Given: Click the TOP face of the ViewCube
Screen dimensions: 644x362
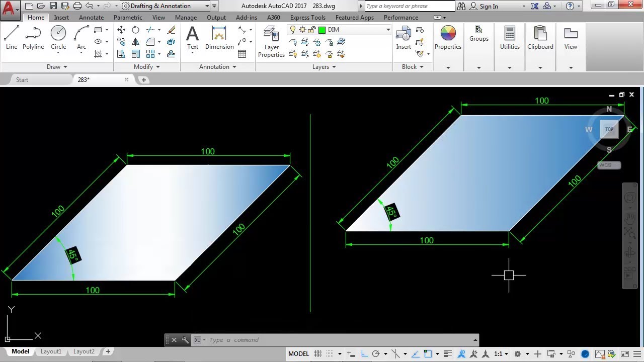Looking at the screenshot, I should pyautogui.click(x=609, y=130).
